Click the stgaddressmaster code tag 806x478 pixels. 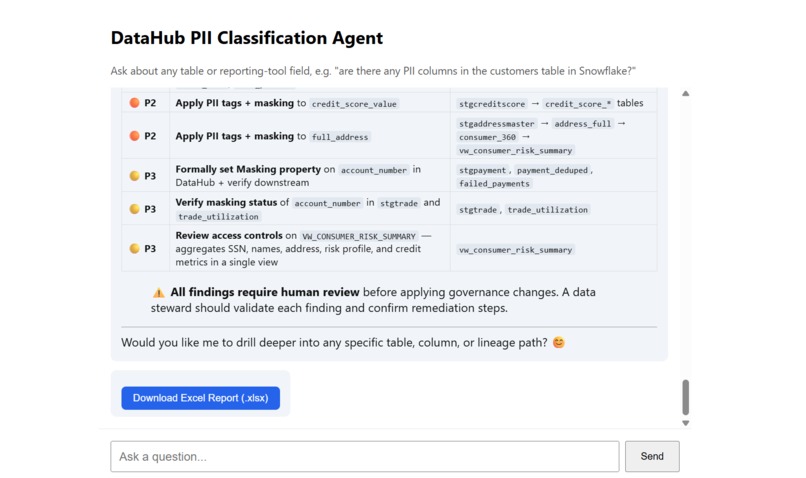click(x=497, y=124)
